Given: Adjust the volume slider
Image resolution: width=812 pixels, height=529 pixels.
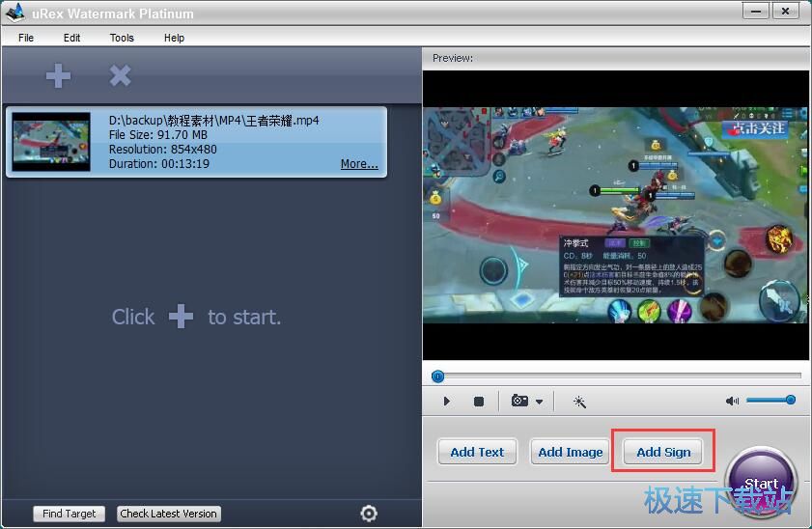Looking at the screenshot, I should [770, 400].
